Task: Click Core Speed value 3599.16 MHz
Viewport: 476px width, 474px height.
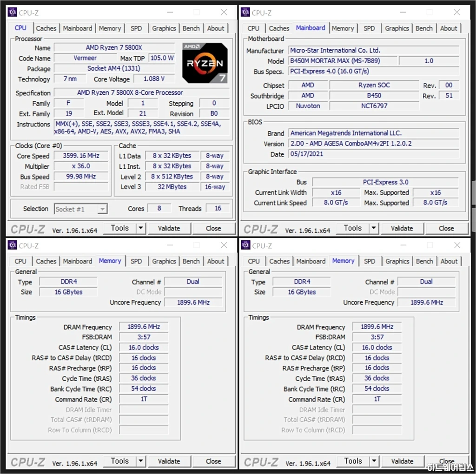Action: 81,156
